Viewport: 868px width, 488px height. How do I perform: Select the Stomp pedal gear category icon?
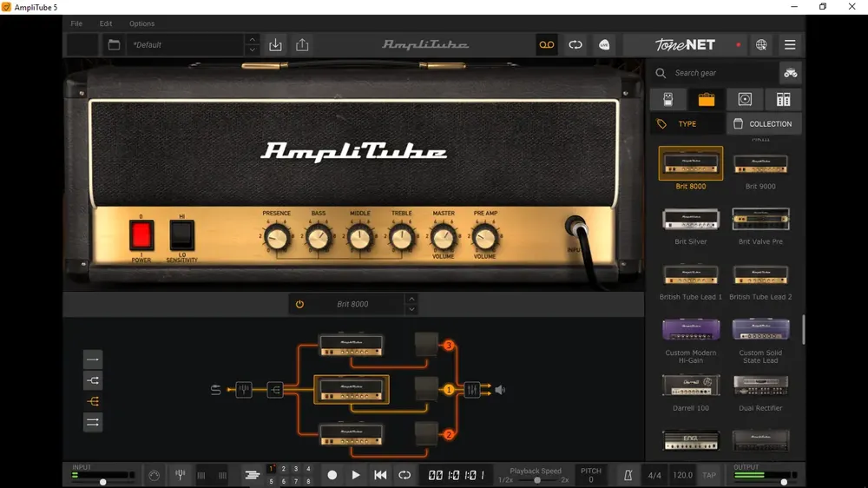coord(668,99)
